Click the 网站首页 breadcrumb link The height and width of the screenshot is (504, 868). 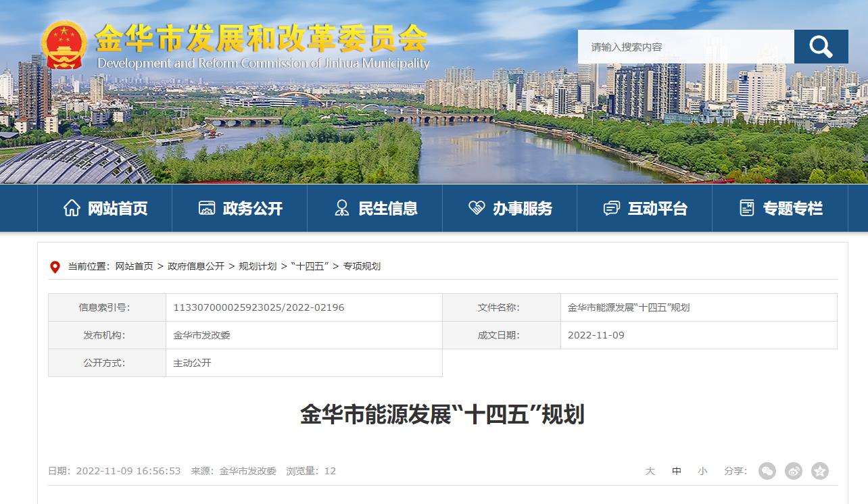pyautogui.click(x=134, y=266)
